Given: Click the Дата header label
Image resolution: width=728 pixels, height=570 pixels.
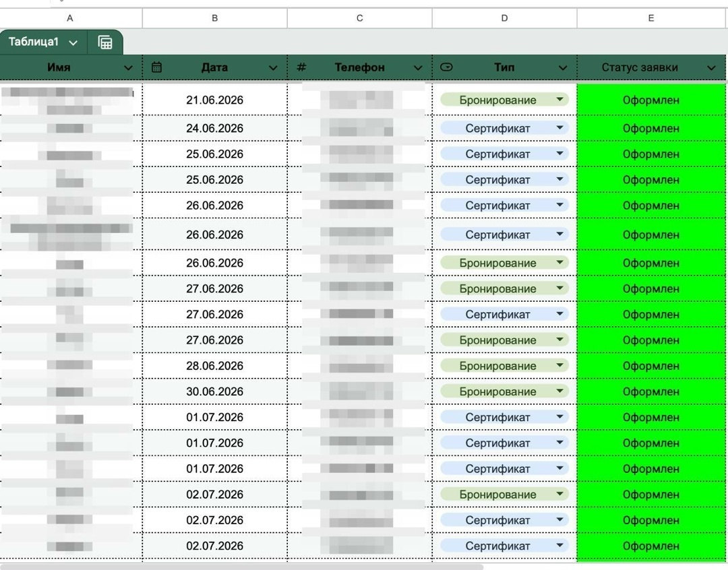Looking at the screenshot, I should click(214, 67).
